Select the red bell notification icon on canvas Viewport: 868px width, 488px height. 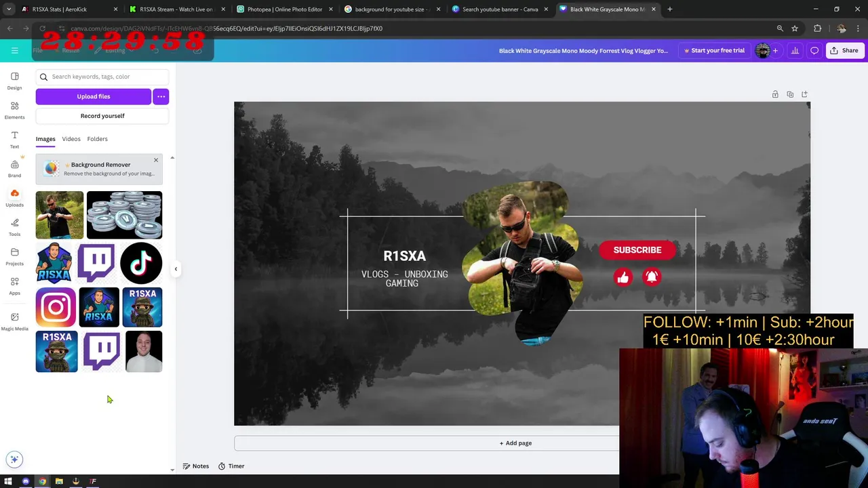tap(652, 277)
